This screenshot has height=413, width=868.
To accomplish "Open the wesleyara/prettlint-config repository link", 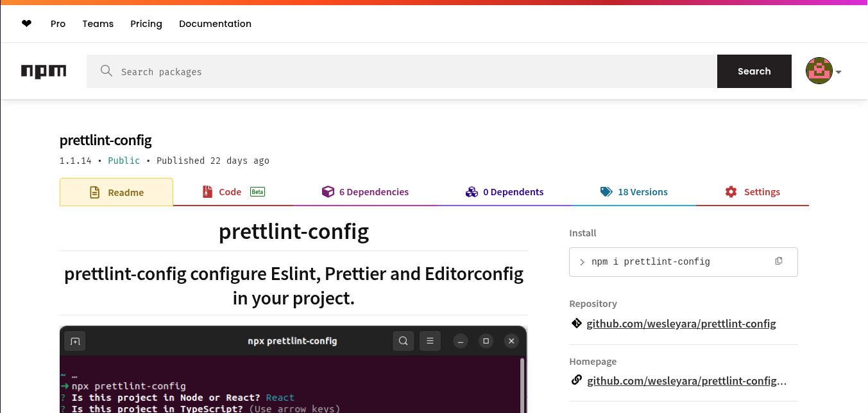I will (681, 323).
